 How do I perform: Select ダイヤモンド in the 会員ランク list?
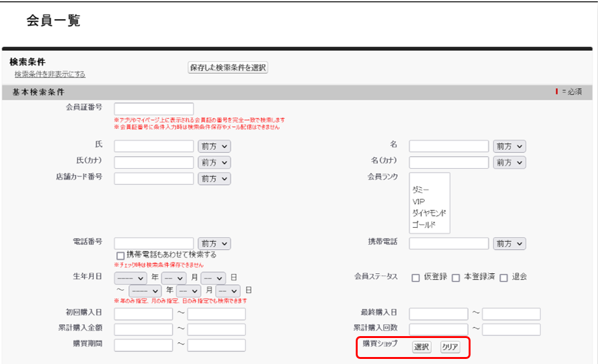[x=429, y=213]
